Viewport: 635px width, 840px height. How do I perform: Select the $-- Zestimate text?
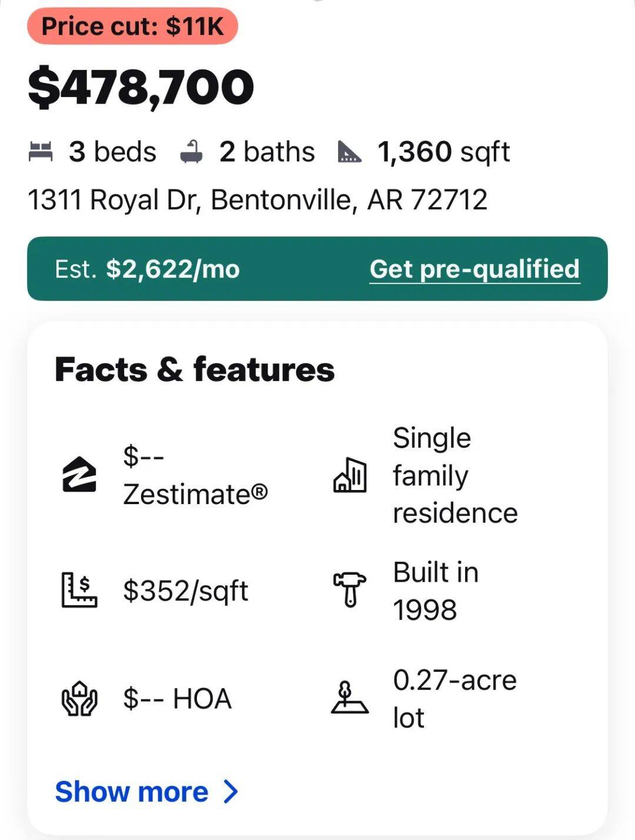coord(195,475)
